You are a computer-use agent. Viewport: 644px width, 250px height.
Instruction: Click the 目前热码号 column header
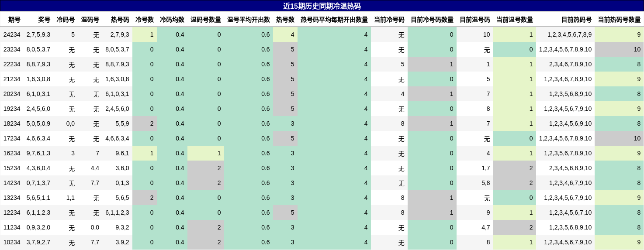576,20
